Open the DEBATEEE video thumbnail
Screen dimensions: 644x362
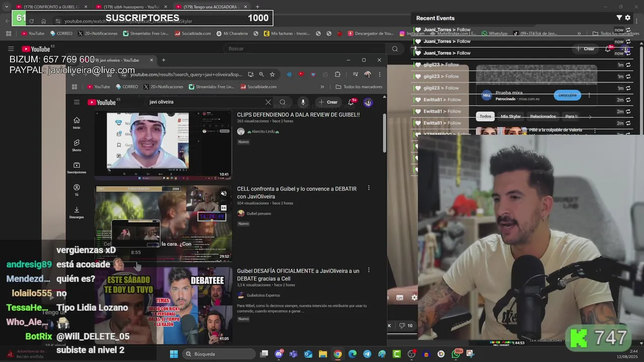tap(163, 305)
